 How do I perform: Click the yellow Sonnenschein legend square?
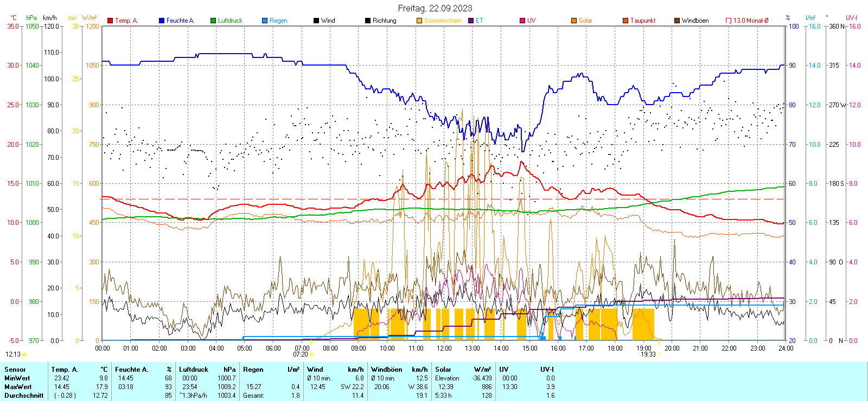click(419, 21)
